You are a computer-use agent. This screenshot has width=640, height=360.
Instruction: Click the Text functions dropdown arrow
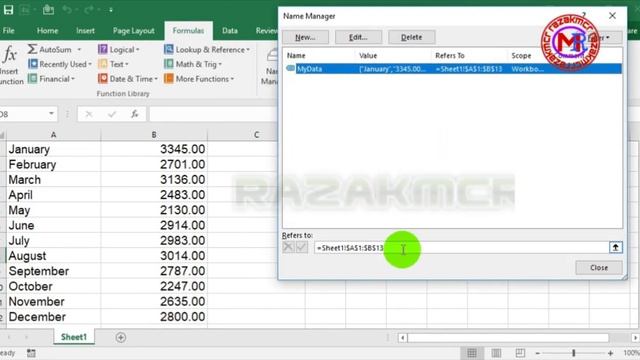point(127,64)
